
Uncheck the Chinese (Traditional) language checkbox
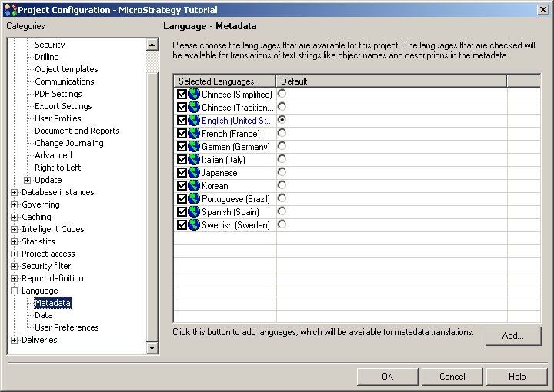[182, 108]
